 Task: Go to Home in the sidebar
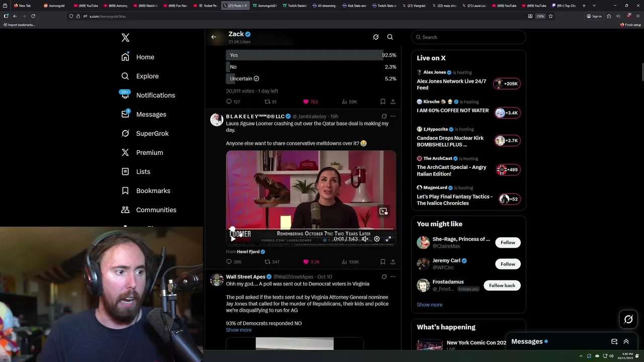point(138,57)
